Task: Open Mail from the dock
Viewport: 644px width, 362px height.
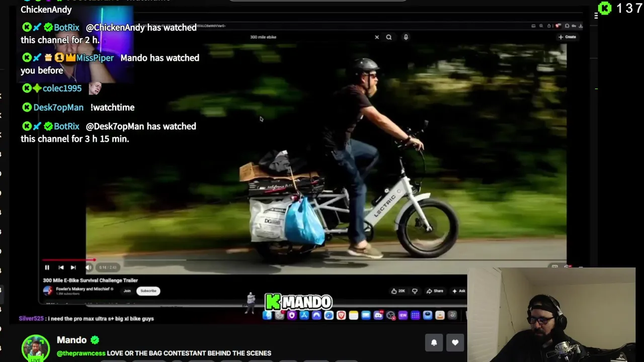Action: (366, 315)
